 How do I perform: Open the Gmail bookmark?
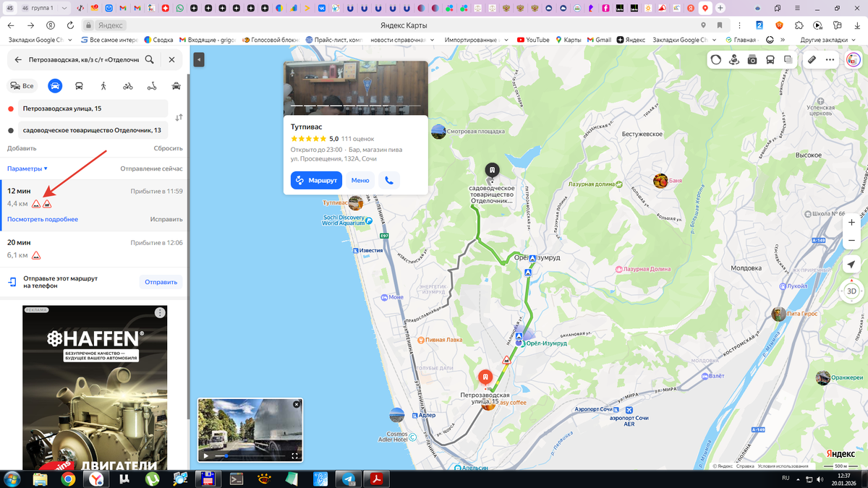point(599,40)
